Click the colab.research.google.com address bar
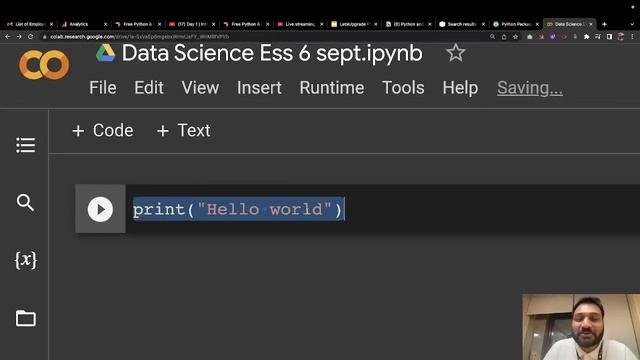640x360 pixels. point(261,37)
